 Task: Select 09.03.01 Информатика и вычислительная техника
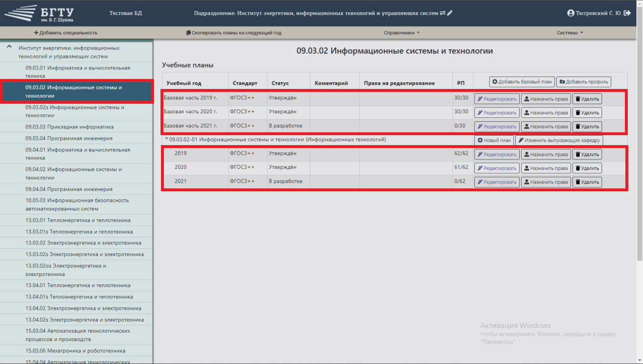coord(76,72)
